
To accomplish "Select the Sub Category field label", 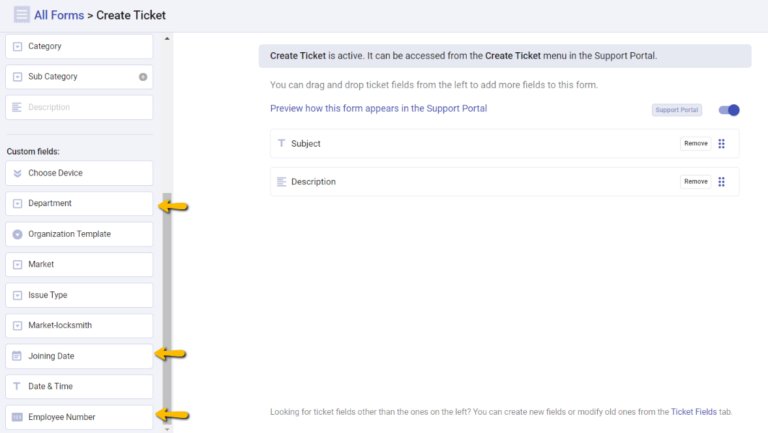I will (x=53, y=76).
